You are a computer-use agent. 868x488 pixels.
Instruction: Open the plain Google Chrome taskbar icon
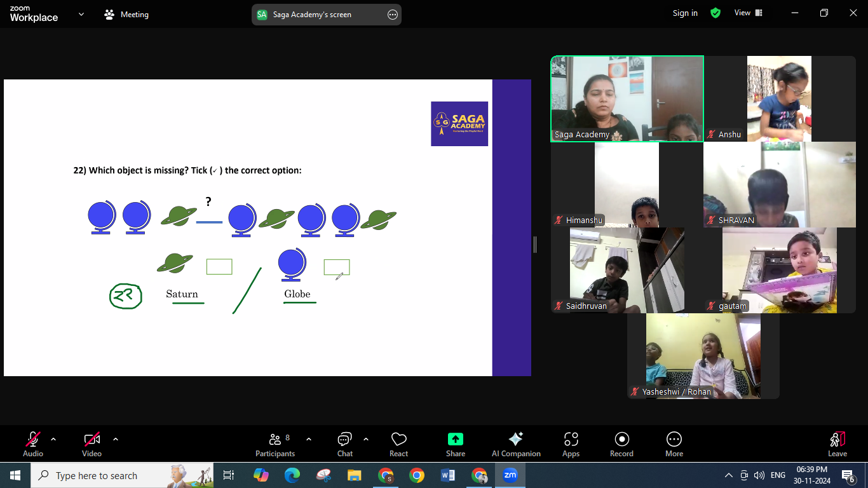tap(417, 475)
